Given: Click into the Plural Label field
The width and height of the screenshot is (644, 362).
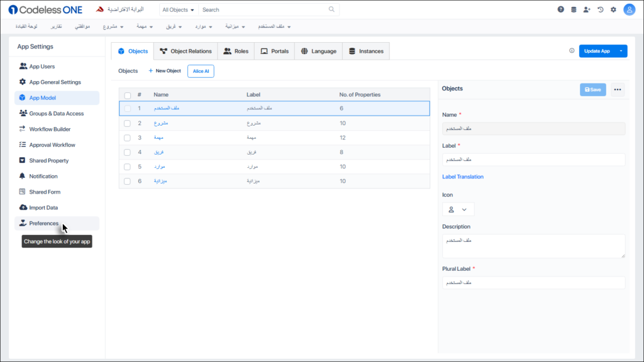Looking at the screenshot, I should [533, 283].
